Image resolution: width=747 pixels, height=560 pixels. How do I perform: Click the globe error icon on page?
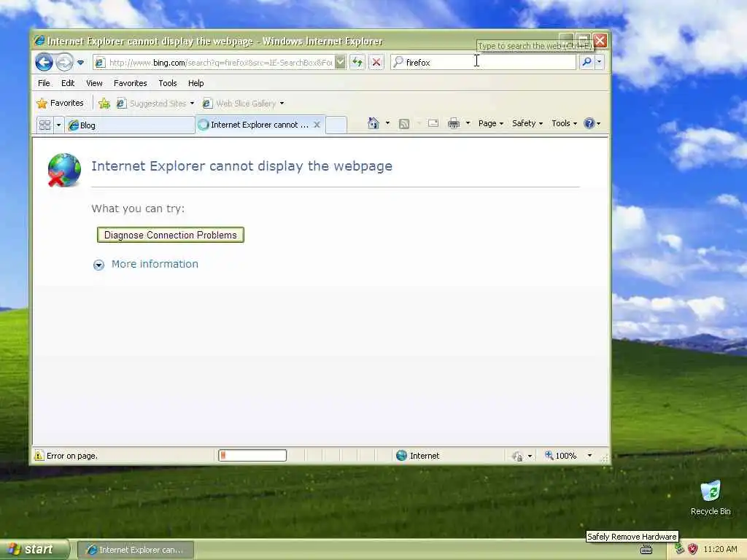click(64, 170)
